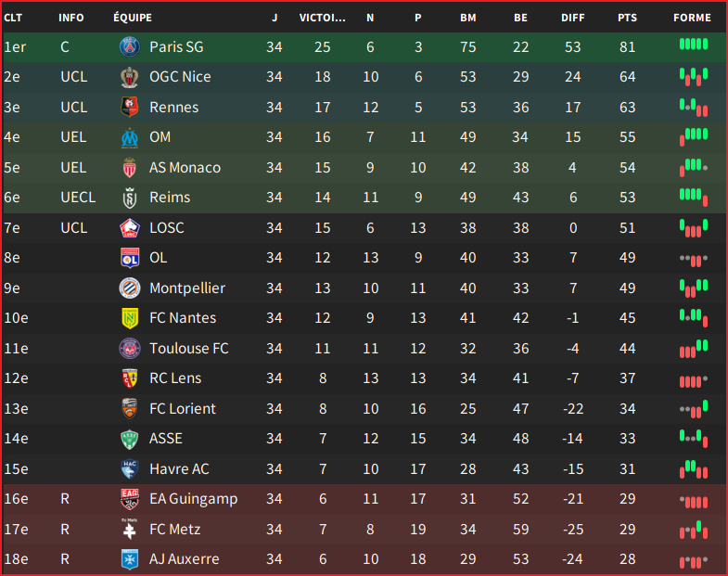Click the Rennes club logo

(x=130, y=108)
